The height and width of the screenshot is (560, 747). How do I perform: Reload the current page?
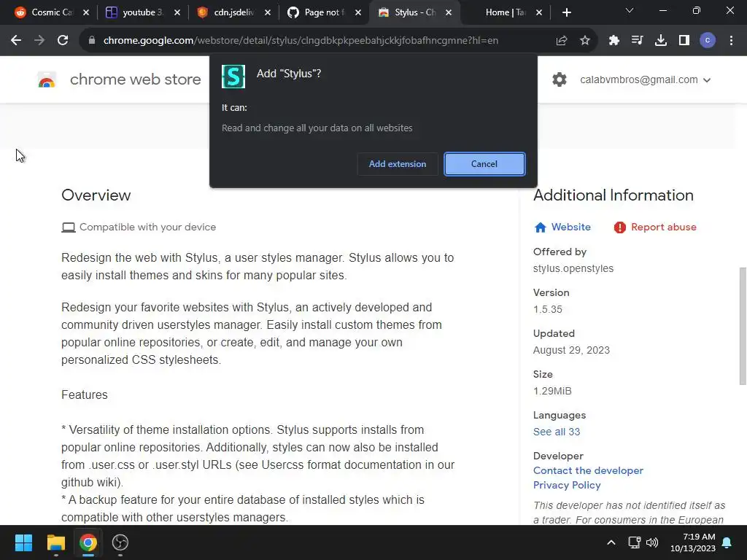(x=63, y=41)
